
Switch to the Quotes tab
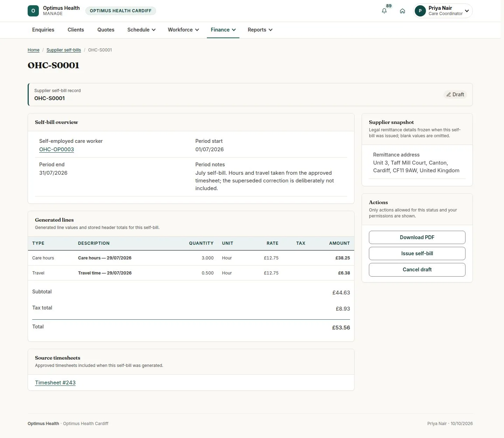[106, 30]
